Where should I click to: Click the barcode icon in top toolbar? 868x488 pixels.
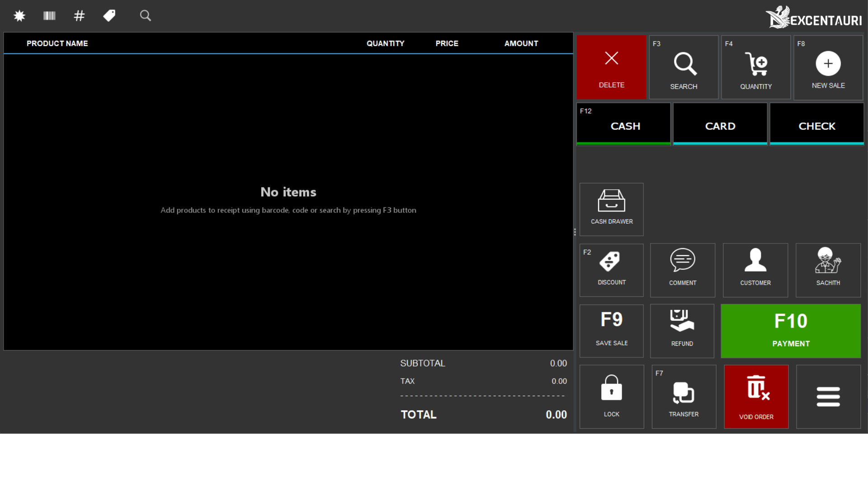coord(49,16)
